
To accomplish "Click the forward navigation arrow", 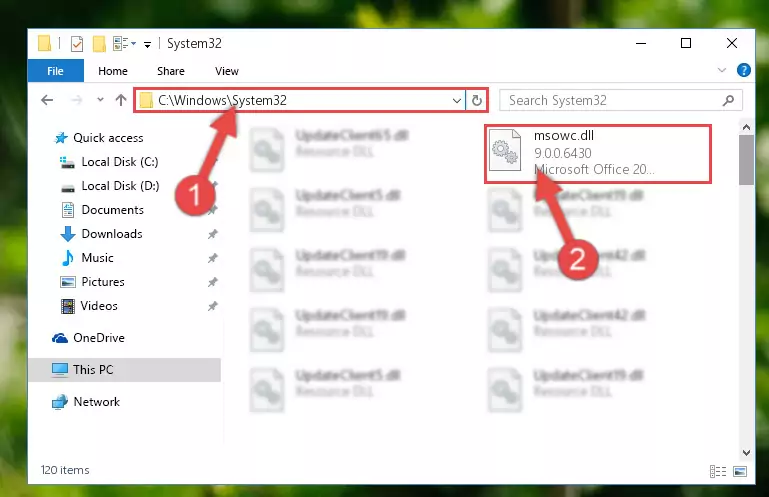I will (x=77, y=100).
